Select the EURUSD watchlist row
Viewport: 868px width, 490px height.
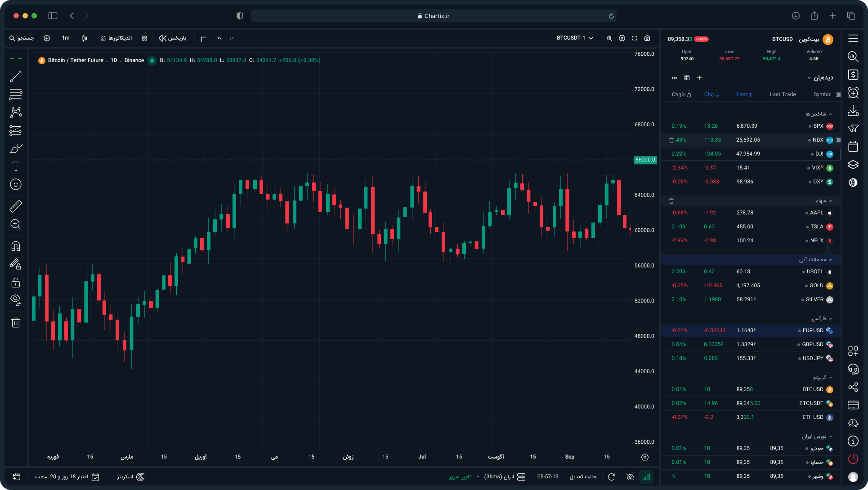point(750,330)
